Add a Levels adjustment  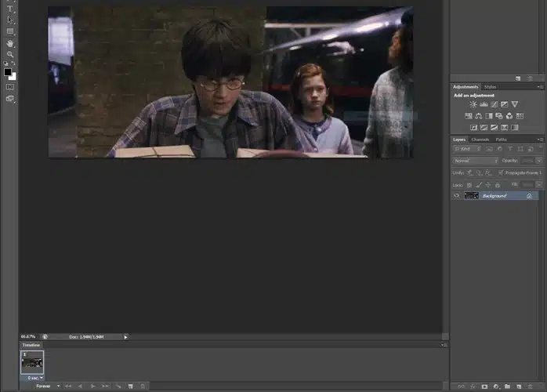(x=484, y=104)
